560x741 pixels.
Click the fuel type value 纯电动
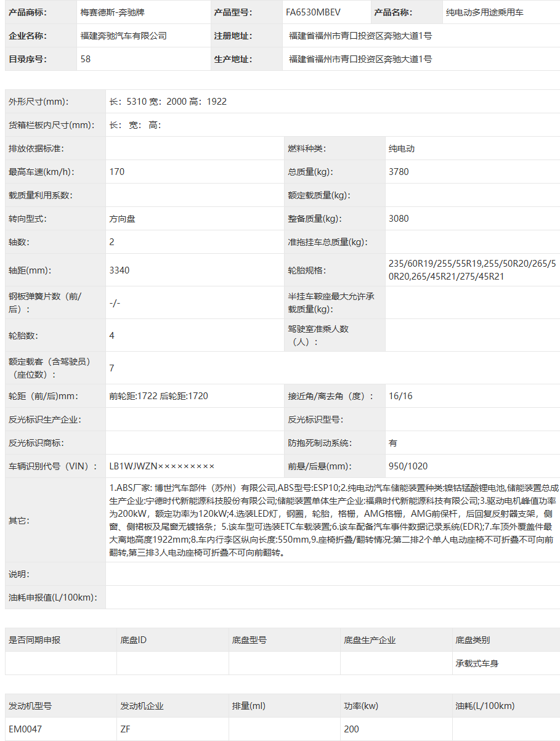click(x=402, y=148)
